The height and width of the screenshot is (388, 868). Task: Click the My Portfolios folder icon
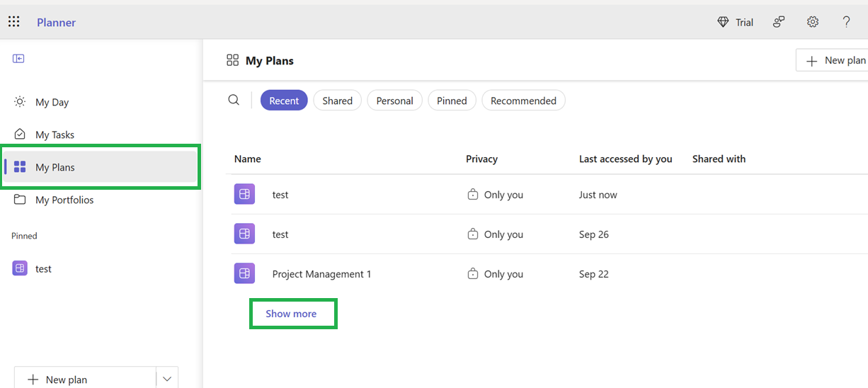(x=20, y=200)
